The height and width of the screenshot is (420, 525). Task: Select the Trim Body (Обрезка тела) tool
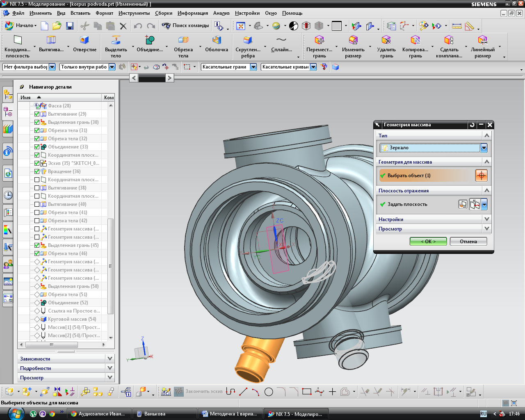[183, 40]
